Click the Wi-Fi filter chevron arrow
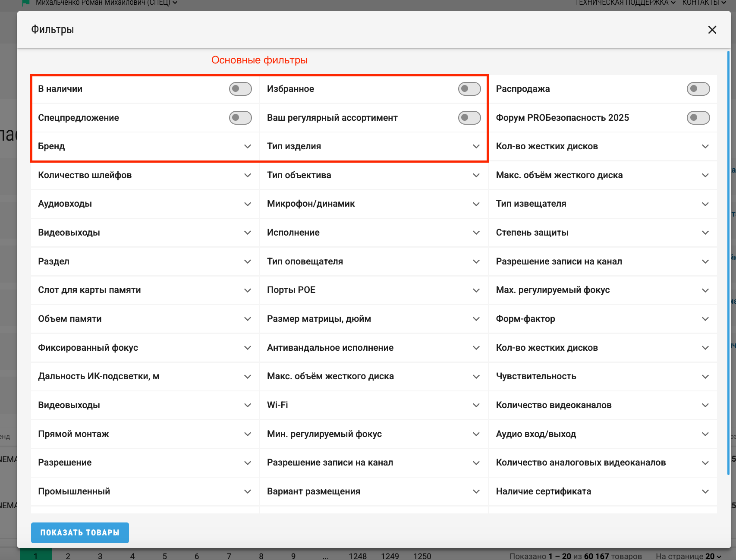 click(476, 405)
